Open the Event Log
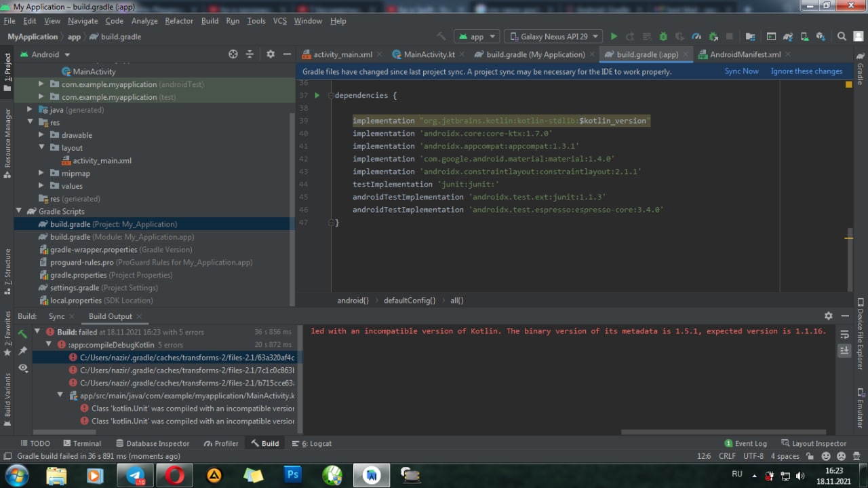Screen dimensions: 868x488 (745, 443)
